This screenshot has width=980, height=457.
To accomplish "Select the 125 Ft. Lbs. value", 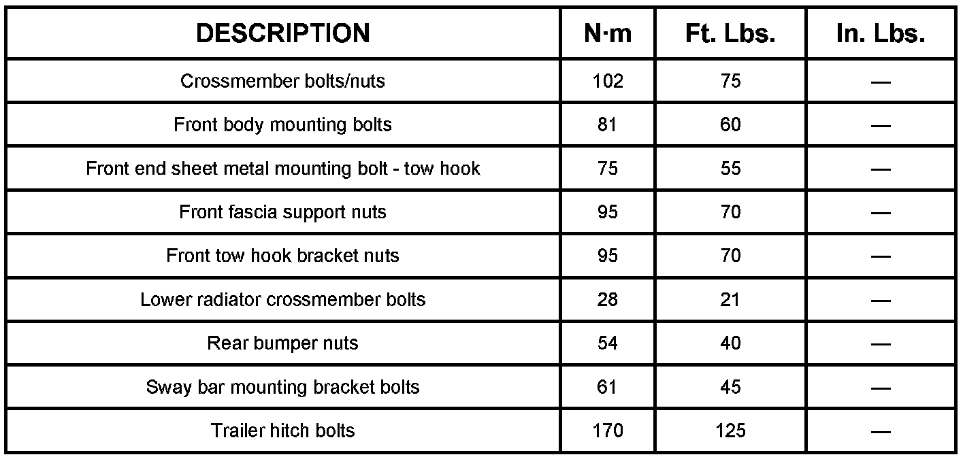I will click(730, 430).
